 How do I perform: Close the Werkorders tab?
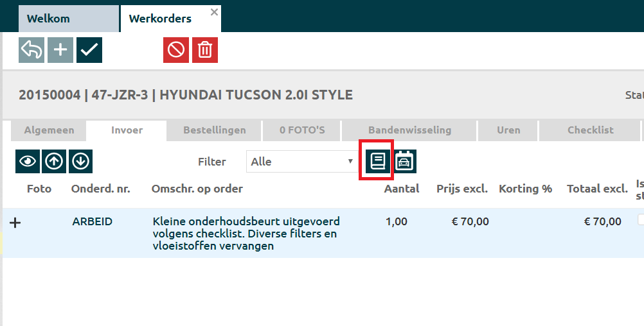214,12
